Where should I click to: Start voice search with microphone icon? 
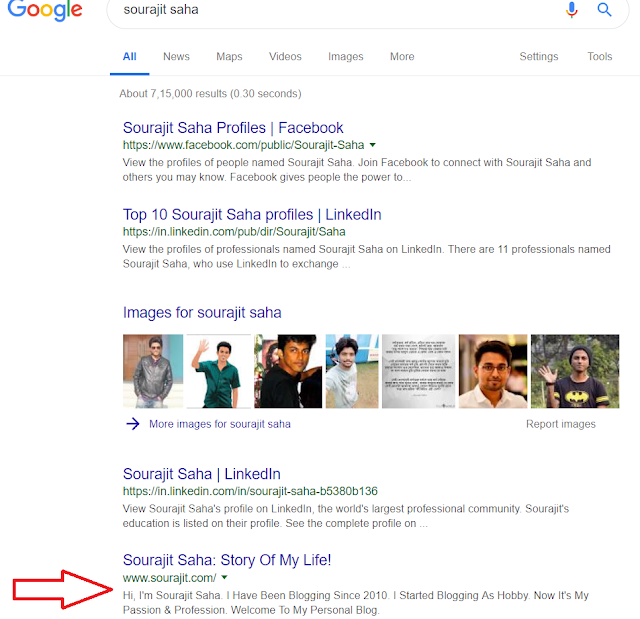coord(572,9)
